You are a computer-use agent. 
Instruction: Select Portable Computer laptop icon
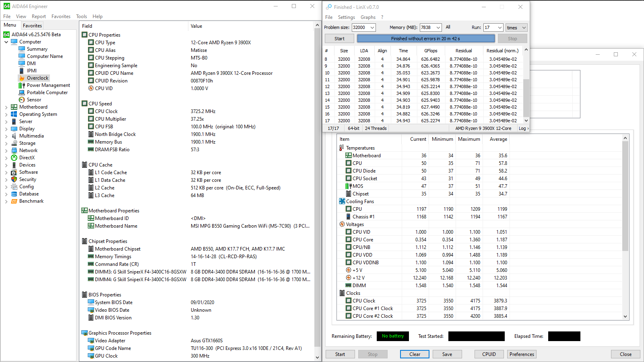(x=22, y=93)
